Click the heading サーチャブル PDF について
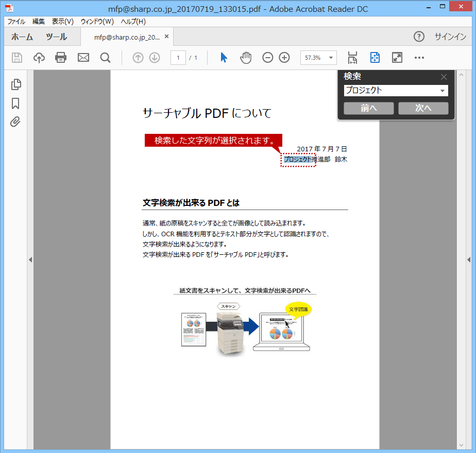This screenshot has height=453, width=476. [x=207, y=113]
